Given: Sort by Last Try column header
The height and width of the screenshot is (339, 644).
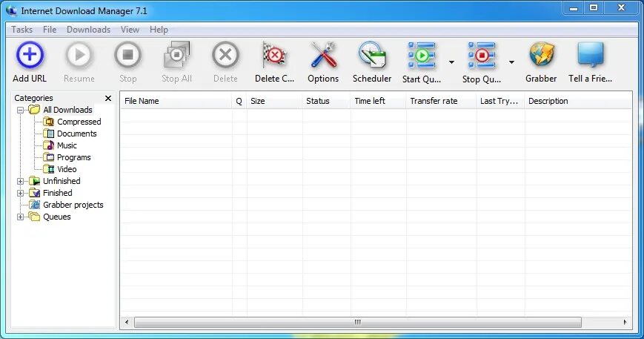Looking at the screenshot, I should pos(501,101).
